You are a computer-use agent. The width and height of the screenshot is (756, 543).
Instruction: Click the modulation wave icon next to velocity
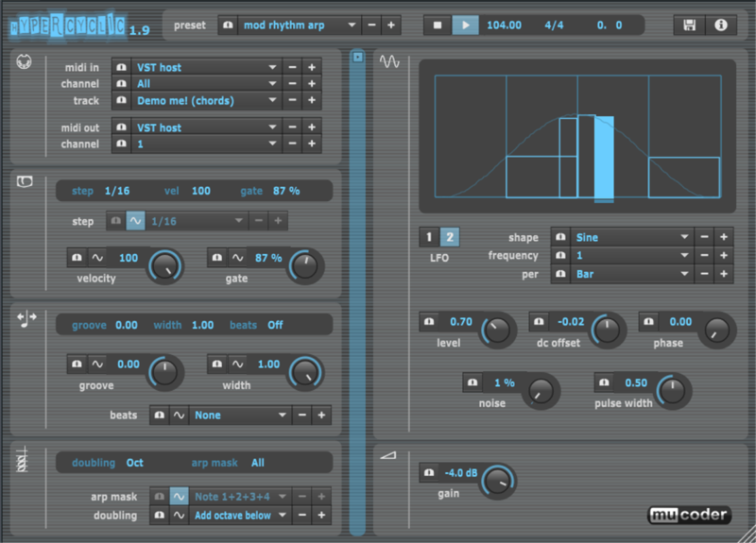click(x=96, y=258)
